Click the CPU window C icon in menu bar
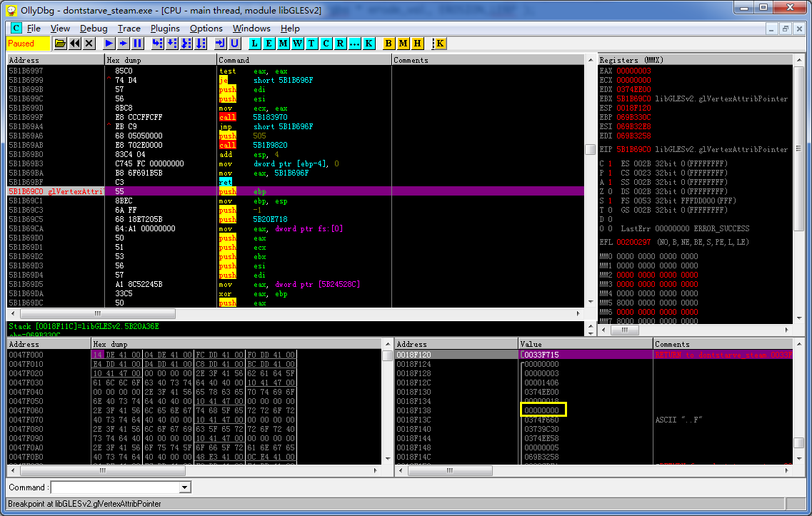This screenshot has width=812, height=516. coord(16,28)
